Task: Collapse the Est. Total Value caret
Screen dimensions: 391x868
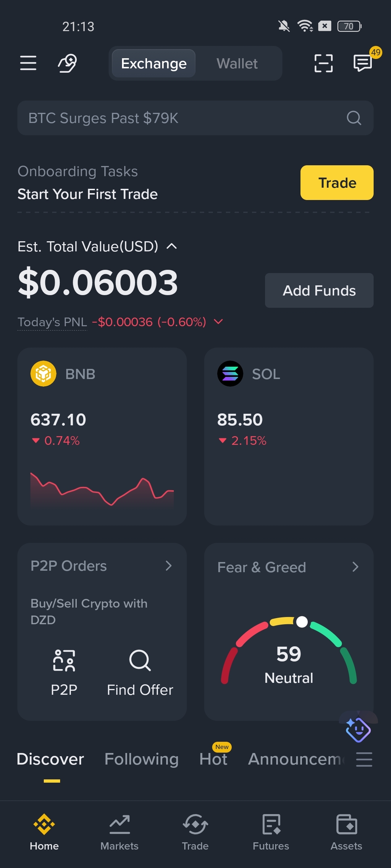Action: (x=172, y=246)
